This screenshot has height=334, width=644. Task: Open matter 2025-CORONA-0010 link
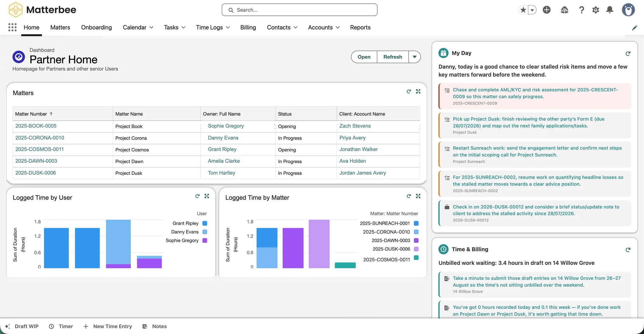click(40, 138)
